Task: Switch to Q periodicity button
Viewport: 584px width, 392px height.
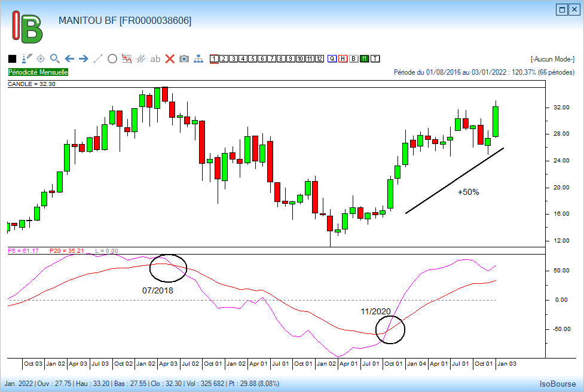Action: tap(332, 59)
